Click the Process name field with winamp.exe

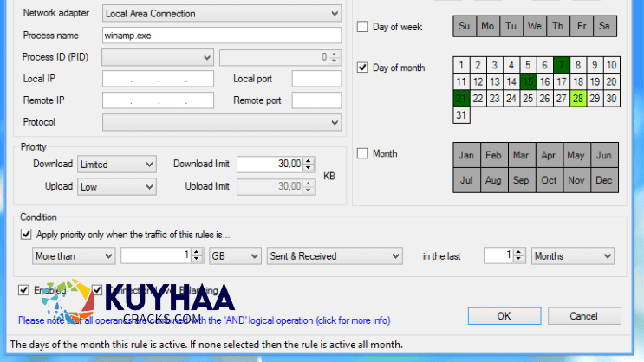coord(221,36)
